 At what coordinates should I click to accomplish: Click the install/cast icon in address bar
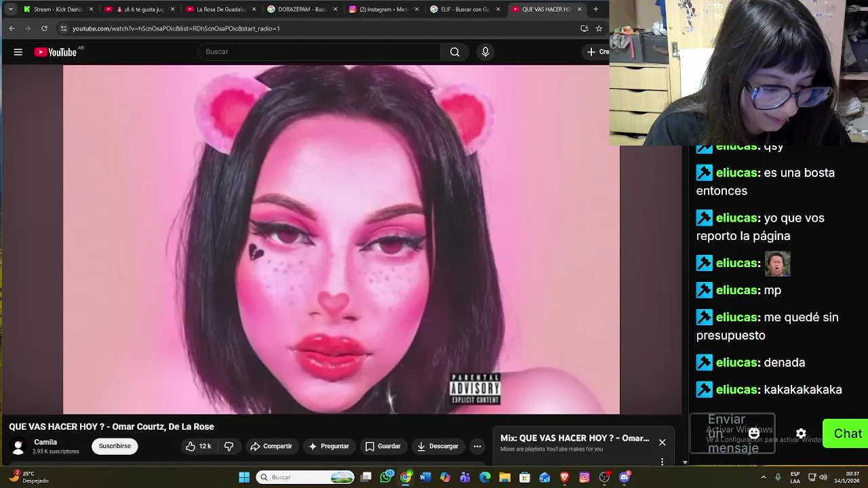(x=584, y=28)
